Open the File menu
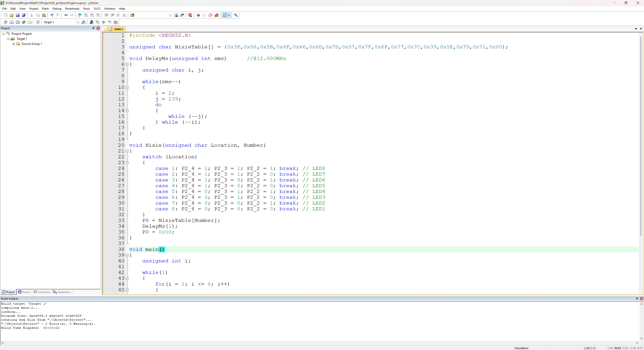The width and height of the screenshot is (644, 350). (5, 9)
